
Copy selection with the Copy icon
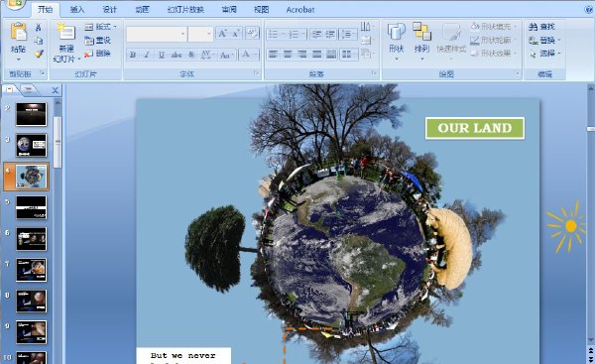(x=39, y=41)
